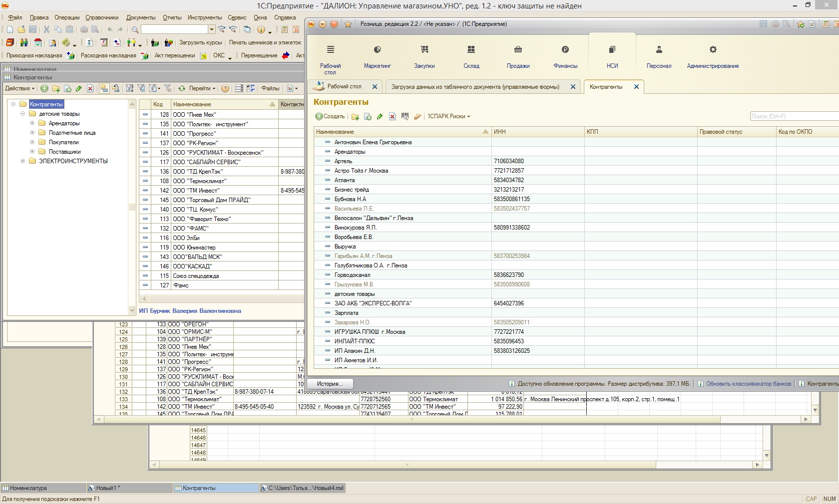The width and height of the screenshot is (839, 504).
Task: Click the green edit pencil in Розница Контрагенты
Action: [x=380, y=116]
